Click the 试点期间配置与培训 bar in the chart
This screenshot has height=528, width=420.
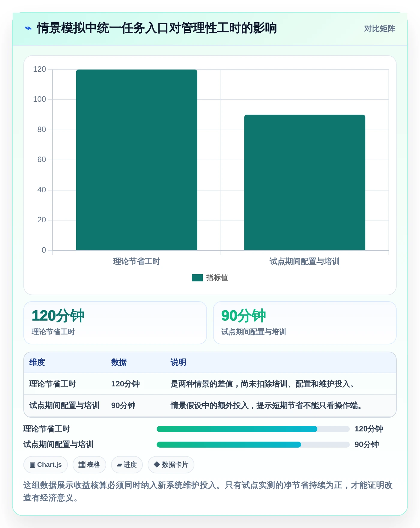[304, 182]
